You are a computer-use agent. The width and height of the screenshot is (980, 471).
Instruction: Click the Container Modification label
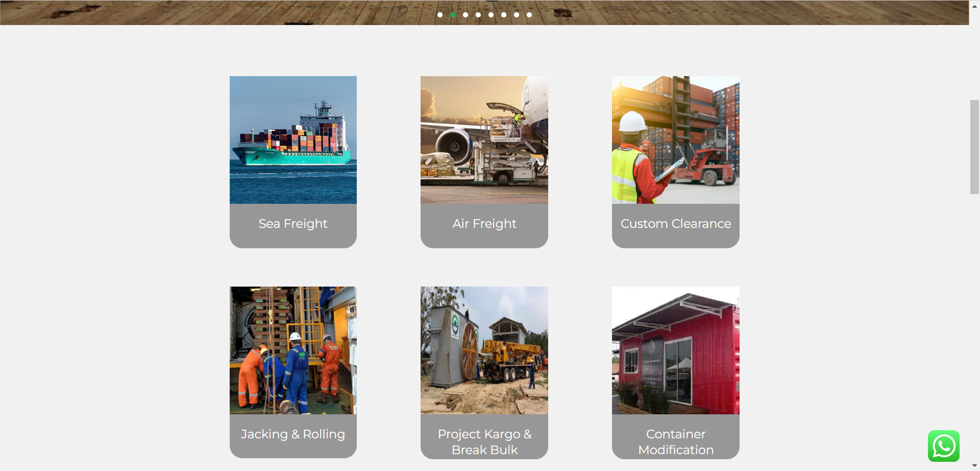point(676,442)
